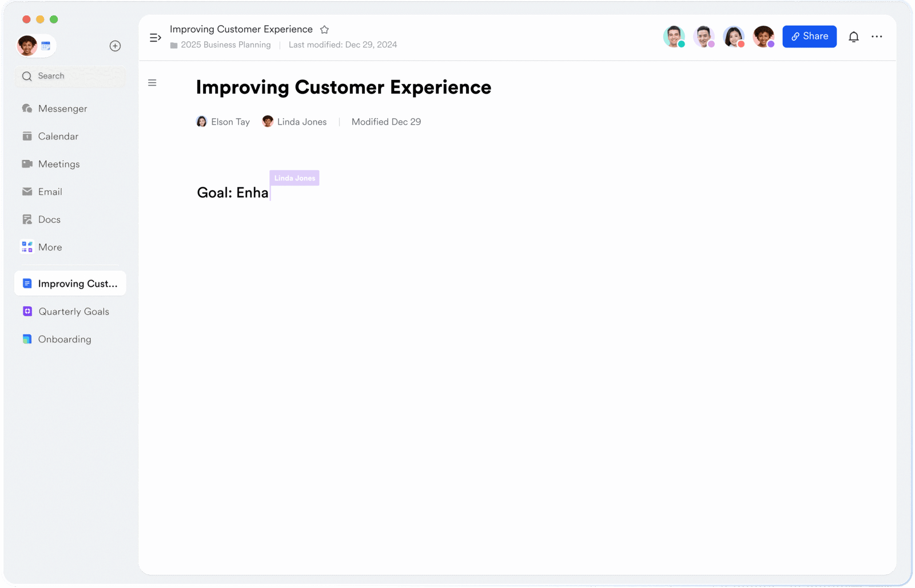The image size is (915, 588).
Task: Select the Improving Cust... document tab
Action: [70, 283]
